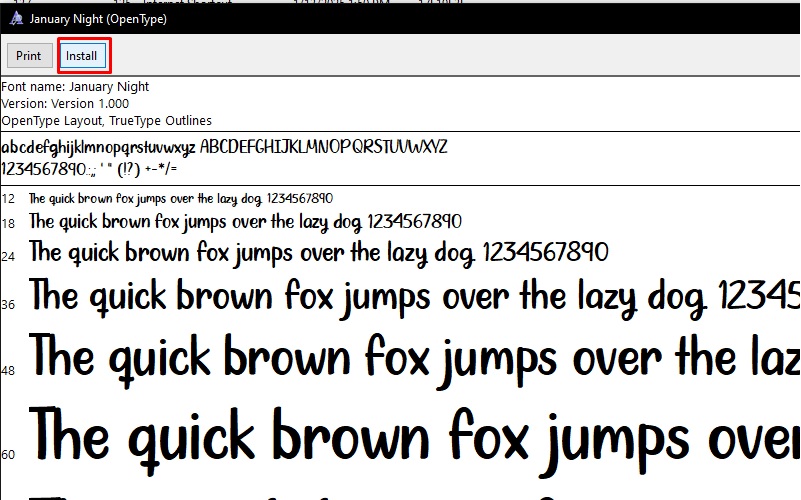This screenshot has height=500, width=801.
Task: Click the 12-point sample sentence
Action: pyautogui.click(x=181, y=199)
